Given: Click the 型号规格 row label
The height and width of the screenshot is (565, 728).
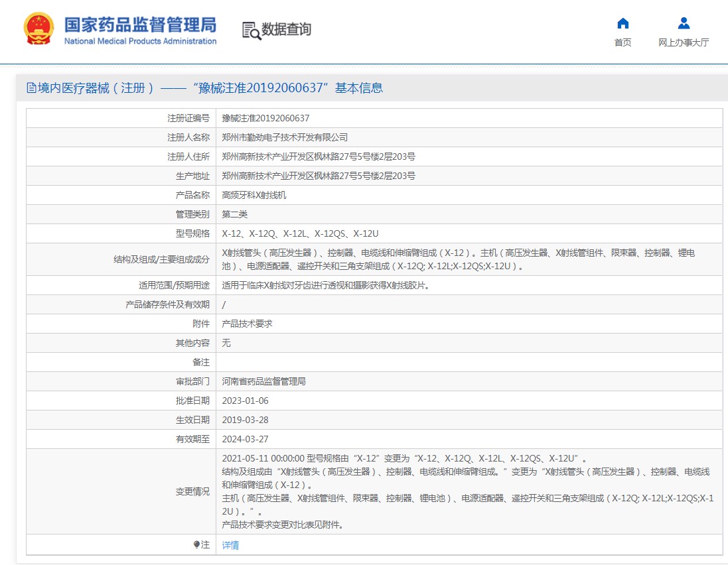Looking at the screenshot, I should (192, 234).
